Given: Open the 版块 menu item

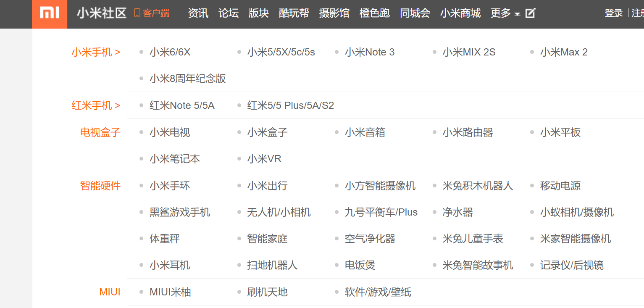Looking at the screenshot, I should tap(259, 13).
